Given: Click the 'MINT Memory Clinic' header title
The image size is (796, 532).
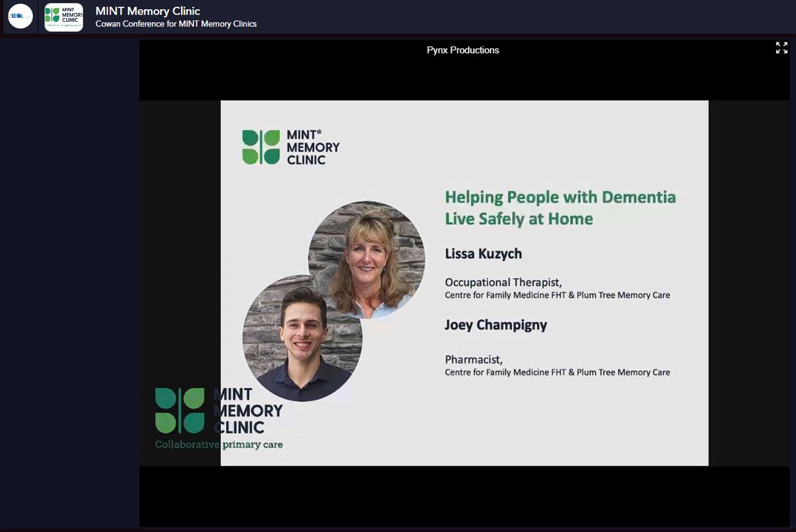Looking at the screenshot, I should (x=148, y=11).
